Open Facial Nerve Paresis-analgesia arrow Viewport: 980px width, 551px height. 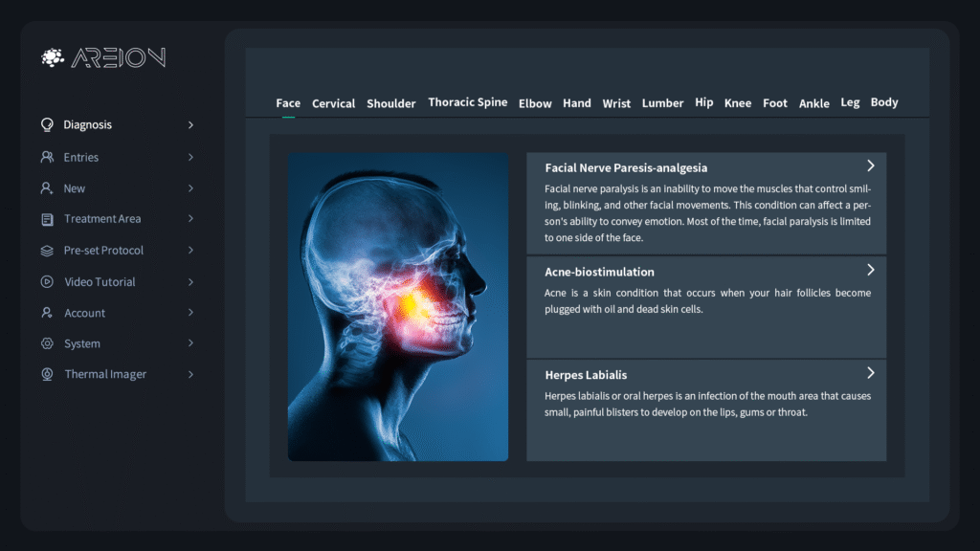(x=870, y=166)
